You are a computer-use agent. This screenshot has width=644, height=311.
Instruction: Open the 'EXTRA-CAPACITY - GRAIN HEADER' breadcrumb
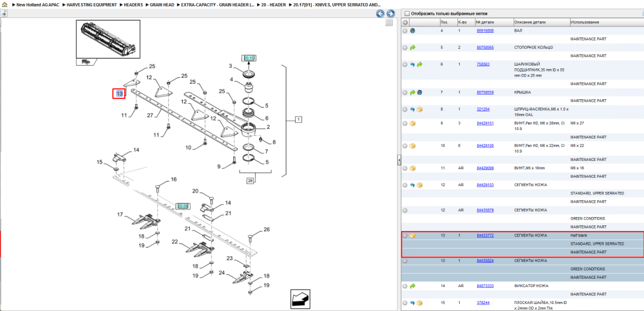[x=218, y=5]
